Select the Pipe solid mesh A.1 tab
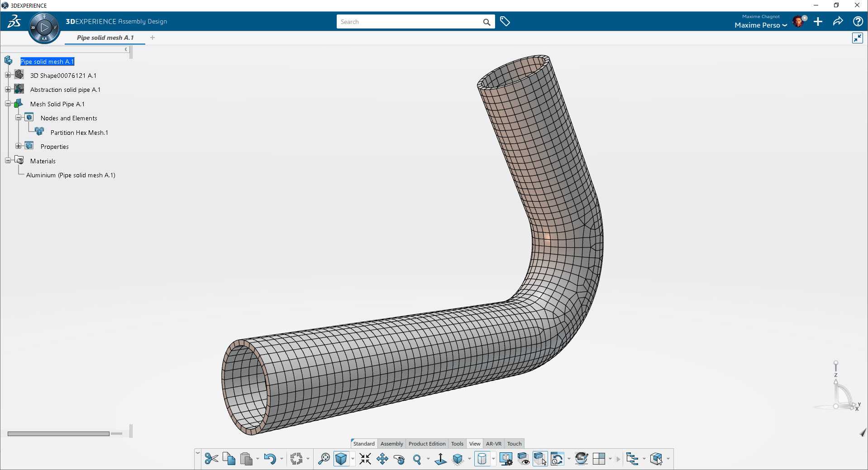 (105, 38)
